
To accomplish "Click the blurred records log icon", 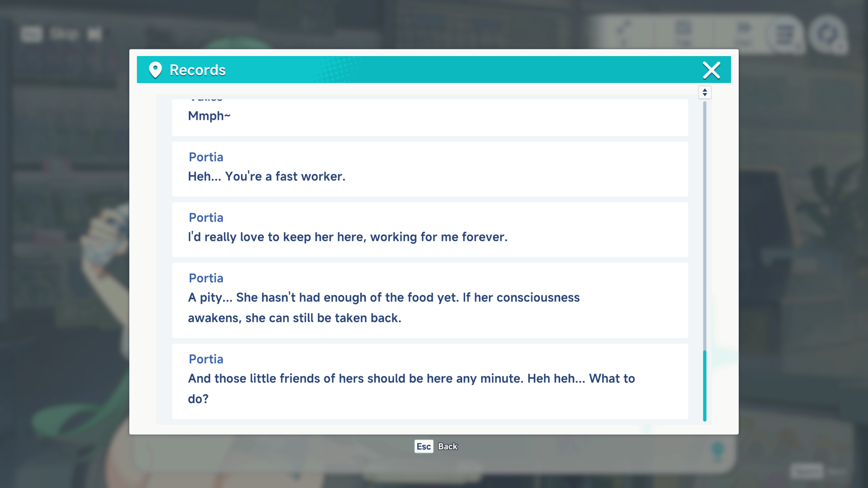I will [785, 34].
